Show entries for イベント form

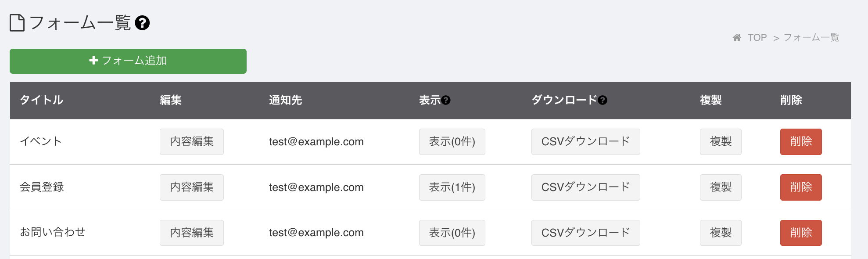(x=452, y=142)
